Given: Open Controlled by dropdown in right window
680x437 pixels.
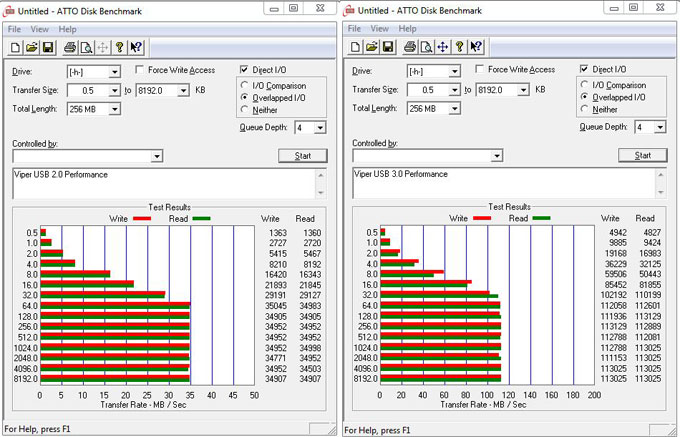Looking at the screenshot, I should pyautogui.click(x=497, y=156).
